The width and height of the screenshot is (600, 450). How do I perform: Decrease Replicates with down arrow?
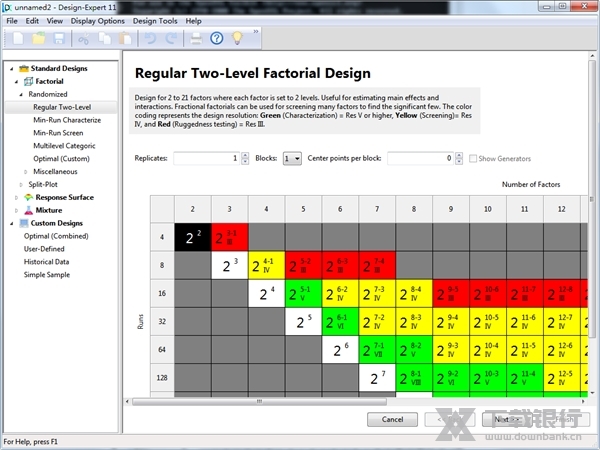(245, 161)
